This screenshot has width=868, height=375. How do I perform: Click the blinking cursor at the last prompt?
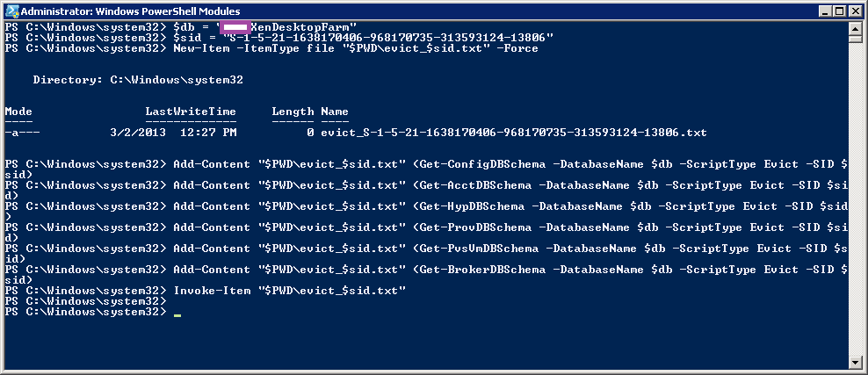tap(177, 313)
